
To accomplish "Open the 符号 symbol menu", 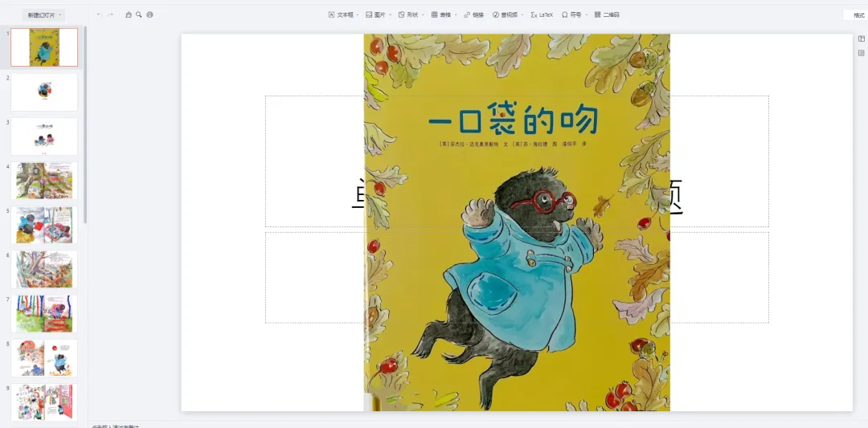I will pos(574,15).
